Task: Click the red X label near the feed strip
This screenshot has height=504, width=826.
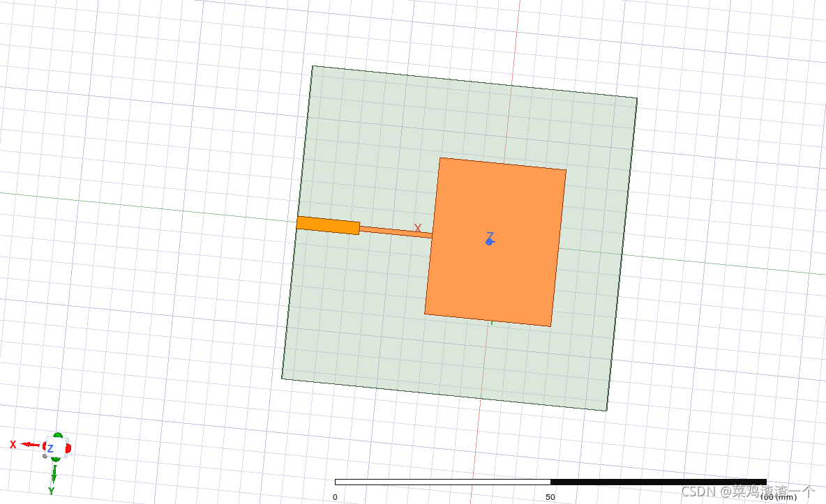Action: tap(418, 228)
